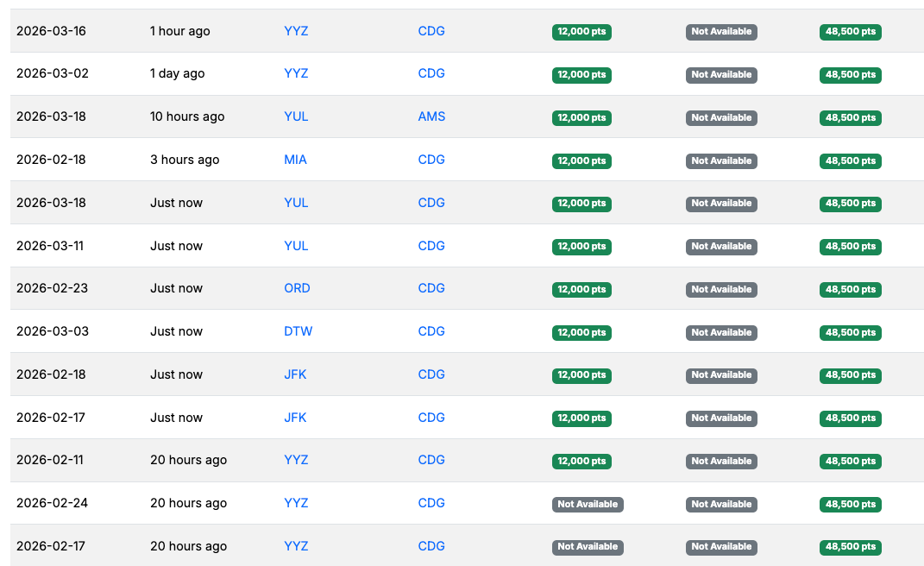
Task: Select the AMS link in the 2026-03-18 row
Action: click(431, 116)
